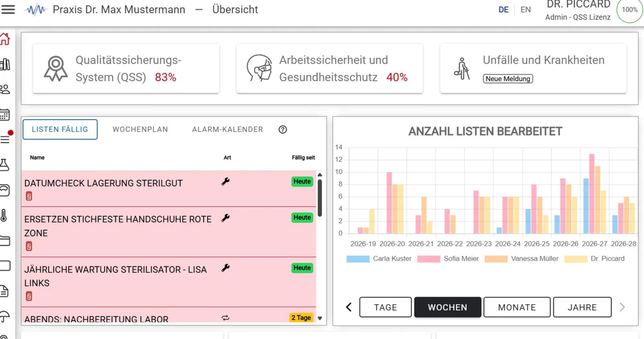Open the umbrella sidebar icon

(x=5, y=316)
